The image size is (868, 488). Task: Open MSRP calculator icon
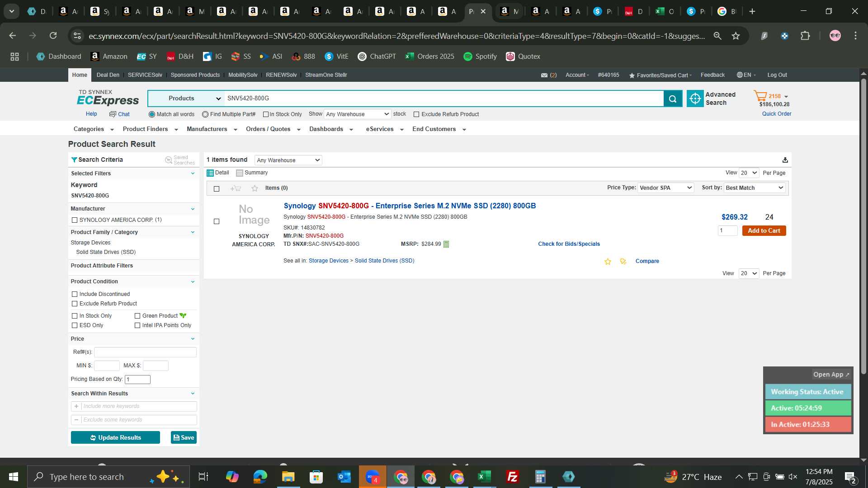click(x=446, y=244)
